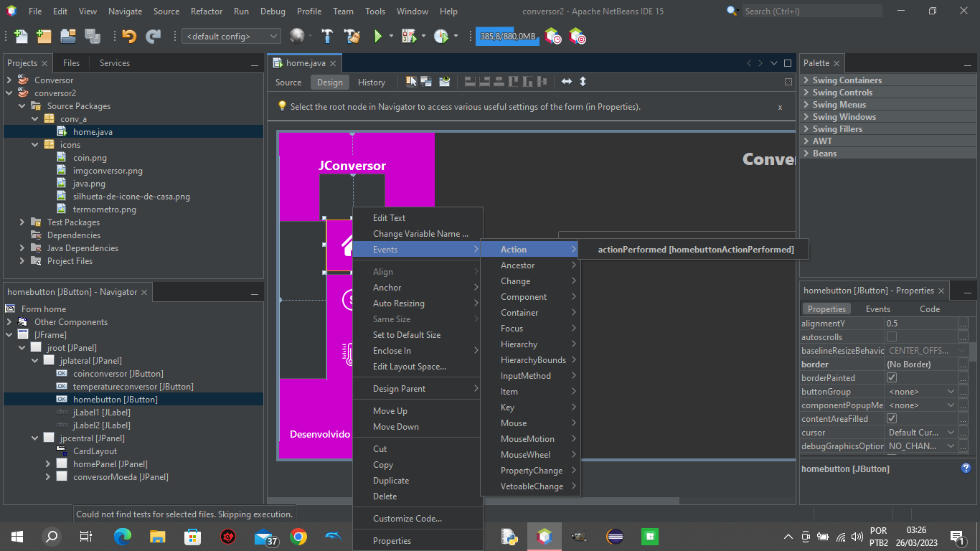This screenshot has height=551, width=980.
Task: Click the rightmost profiler target icon in toolbar
Action: 577,36
